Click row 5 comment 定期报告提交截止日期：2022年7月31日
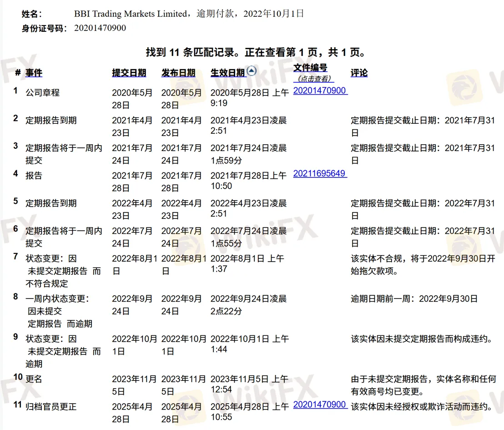The height and width of the screenshot is (430, 504). (x=423, y=209)
